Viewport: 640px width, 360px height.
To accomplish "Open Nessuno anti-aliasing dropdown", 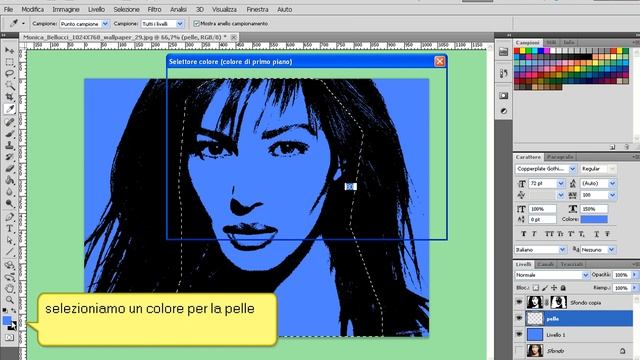I will click(611, 249).
